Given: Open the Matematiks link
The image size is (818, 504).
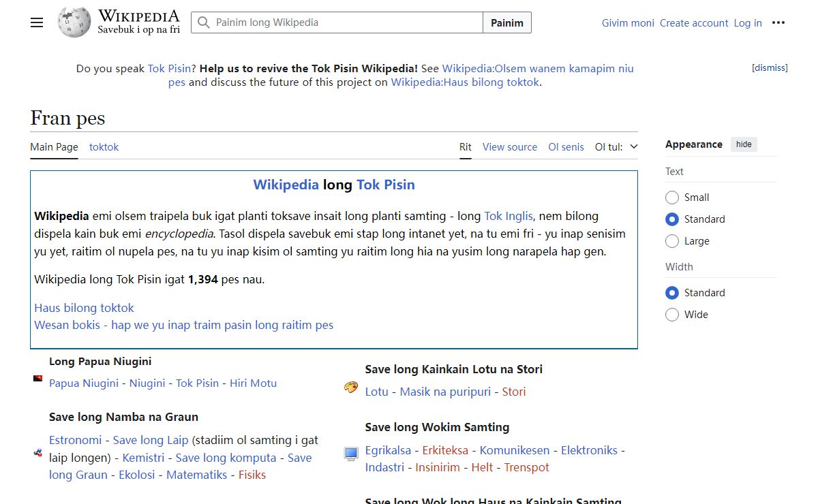Looking at the screenshot, I should pos(196,475).
